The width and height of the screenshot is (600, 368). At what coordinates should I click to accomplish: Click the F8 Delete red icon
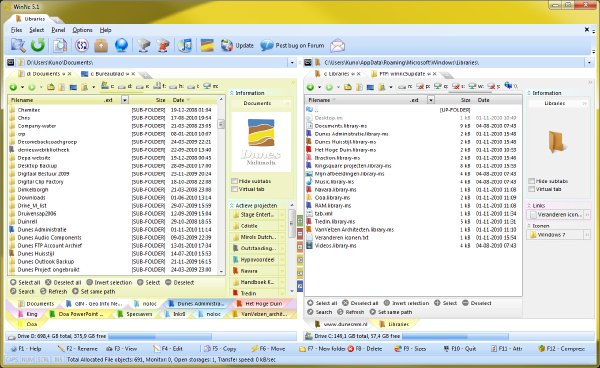click(351, 348)
